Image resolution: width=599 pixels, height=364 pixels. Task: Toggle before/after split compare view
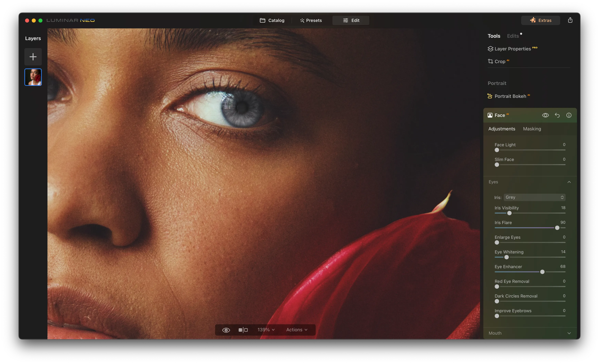point(243,330)
